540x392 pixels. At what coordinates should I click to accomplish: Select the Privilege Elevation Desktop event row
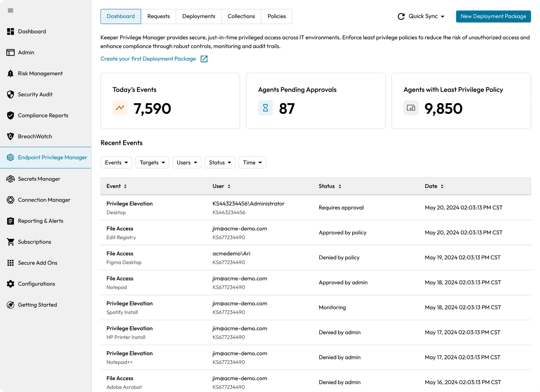[x=316, y=208]
